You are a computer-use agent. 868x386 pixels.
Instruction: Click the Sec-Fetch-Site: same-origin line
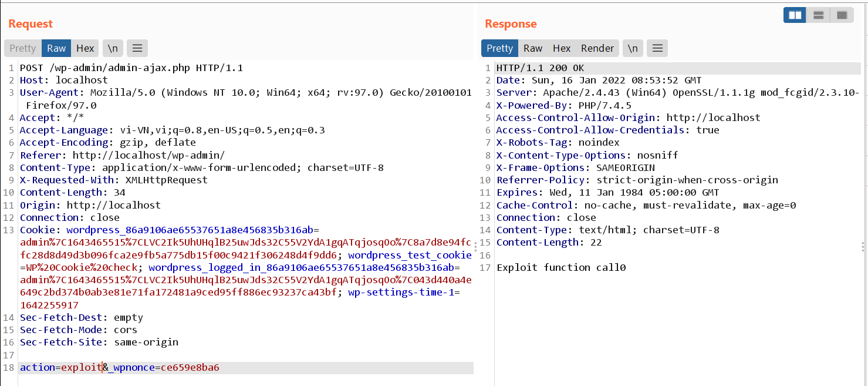click(x=99, y=342)
